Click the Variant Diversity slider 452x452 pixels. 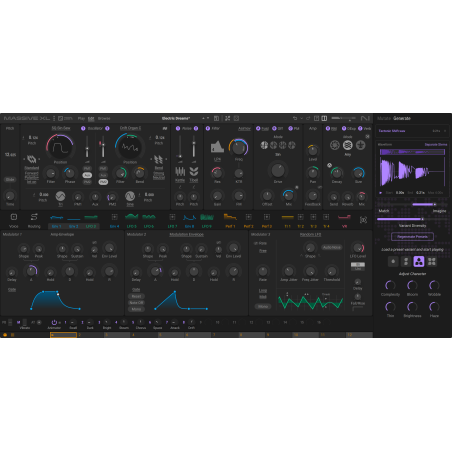click(x=412, y=219)
